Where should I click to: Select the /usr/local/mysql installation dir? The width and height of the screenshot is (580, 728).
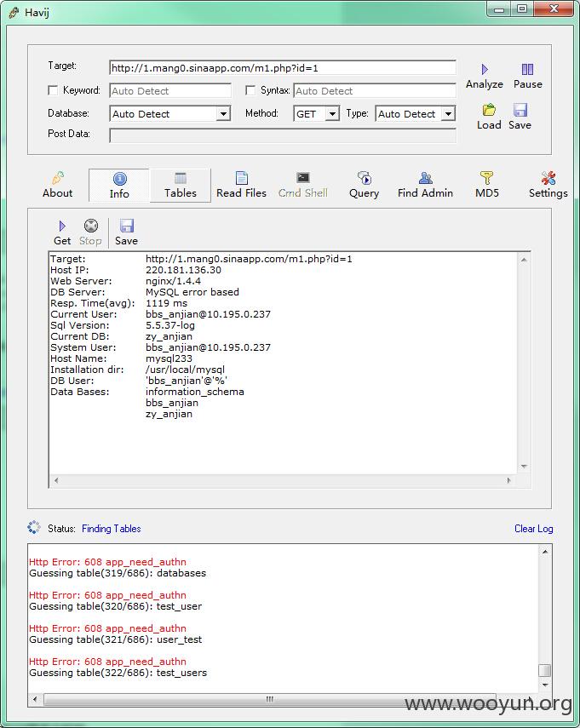(x=186, y=370)
